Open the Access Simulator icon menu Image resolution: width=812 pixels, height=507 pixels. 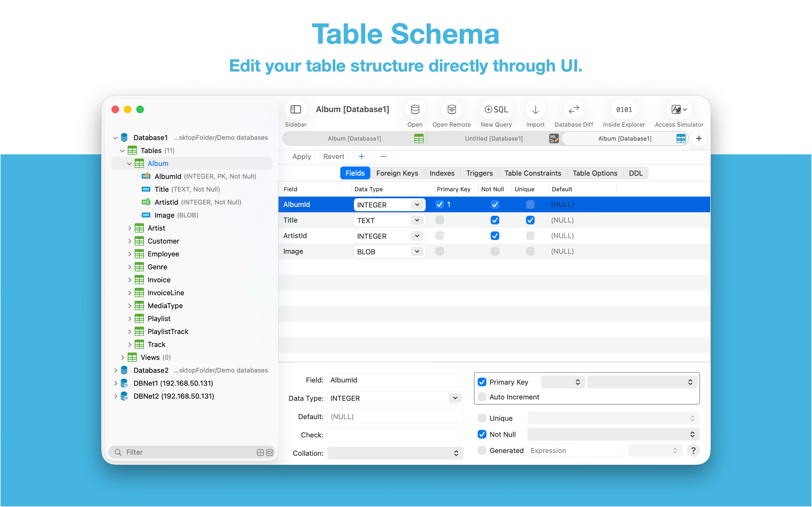[x=679, y=110]
